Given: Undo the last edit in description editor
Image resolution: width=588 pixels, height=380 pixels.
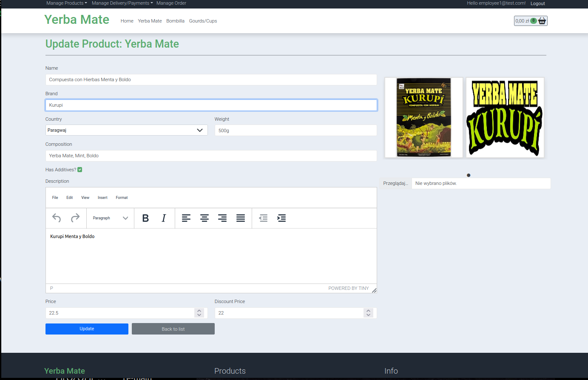Looking at the screenshot, I should click(x=57, y=218).
